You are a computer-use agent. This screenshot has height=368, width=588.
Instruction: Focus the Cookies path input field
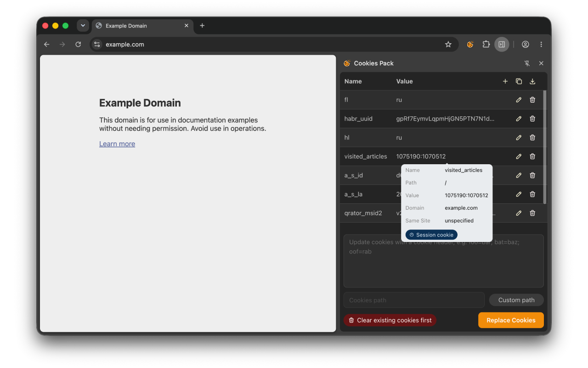(414, 300)
